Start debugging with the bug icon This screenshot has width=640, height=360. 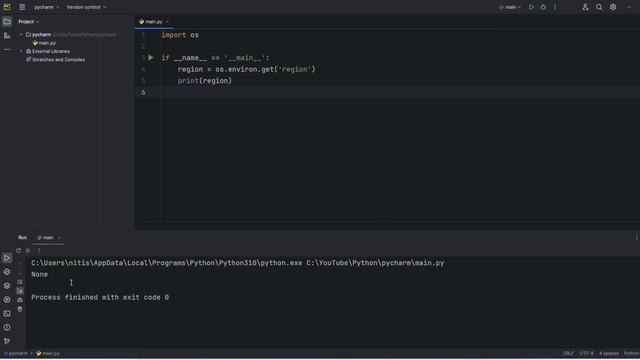(x=543, y=7)
